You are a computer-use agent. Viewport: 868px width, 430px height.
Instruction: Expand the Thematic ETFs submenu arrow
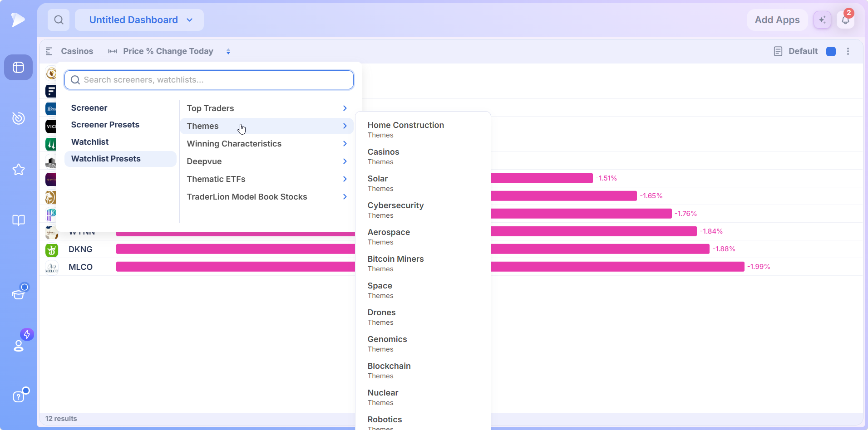pyautogui.click(x=345, y=179)
